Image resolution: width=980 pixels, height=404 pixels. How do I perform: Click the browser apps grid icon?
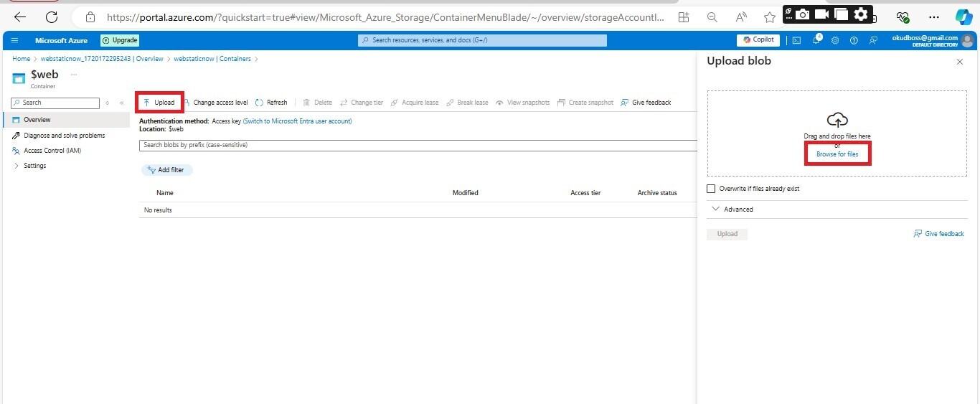[683, 17]
